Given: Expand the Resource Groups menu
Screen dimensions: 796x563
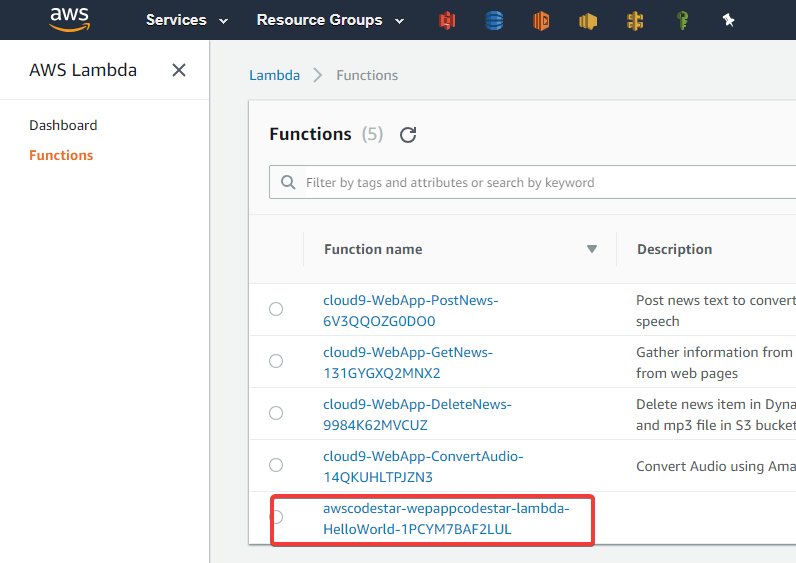Looking at the screenshot, I should pos(330,20).
